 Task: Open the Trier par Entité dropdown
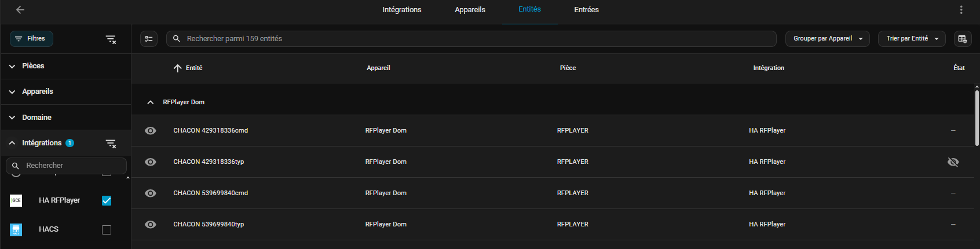912,39
